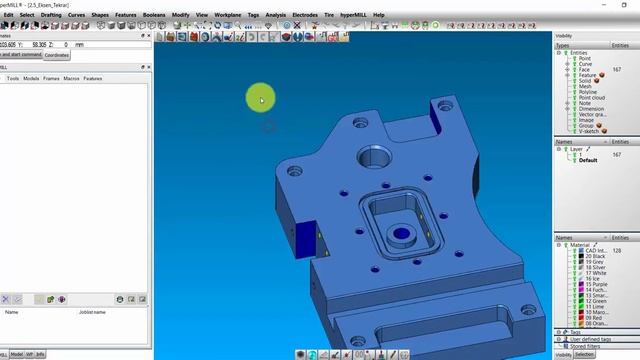This screenshot has width=640, height=360.
Task: Click the monitor screen icon in top toolbar
Action: pos(228,25)
